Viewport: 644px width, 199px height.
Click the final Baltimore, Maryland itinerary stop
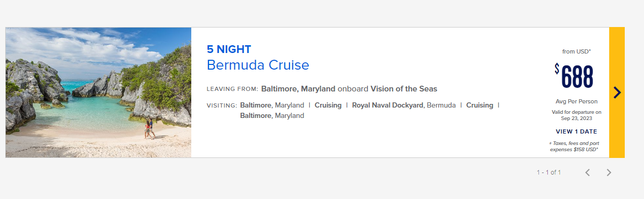point(272,115)
